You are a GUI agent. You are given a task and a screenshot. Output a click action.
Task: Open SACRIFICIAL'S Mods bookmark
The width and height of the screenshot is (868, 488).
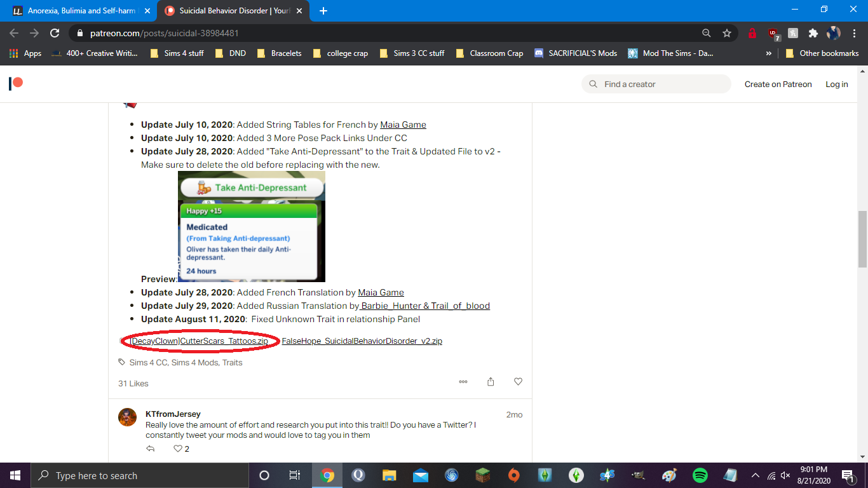pos(576,53)
